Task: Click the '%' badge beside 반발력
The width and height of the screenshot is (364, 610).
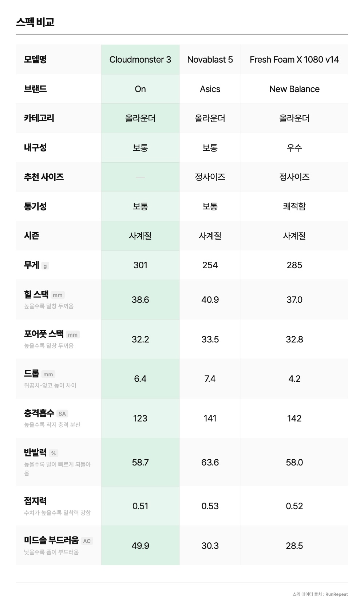Action: (x=54, y=453)
